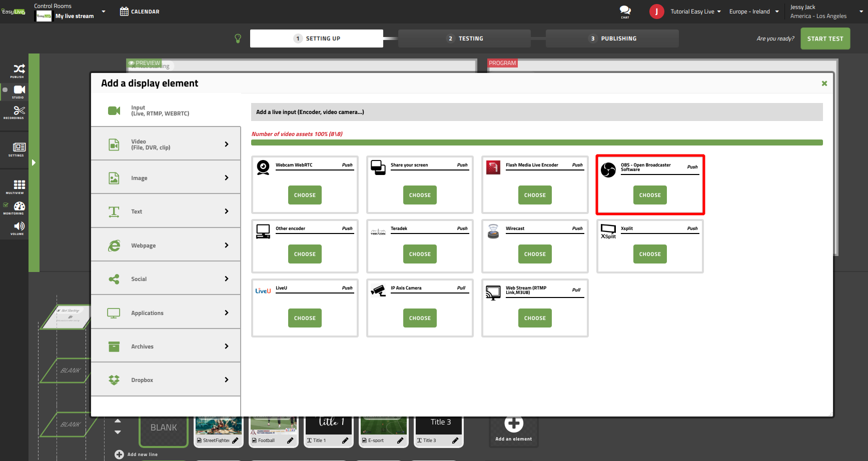Select the Input category tab
Image resolution: width=868 pixels, height=461 pixels.
click(x=166, y=110)
